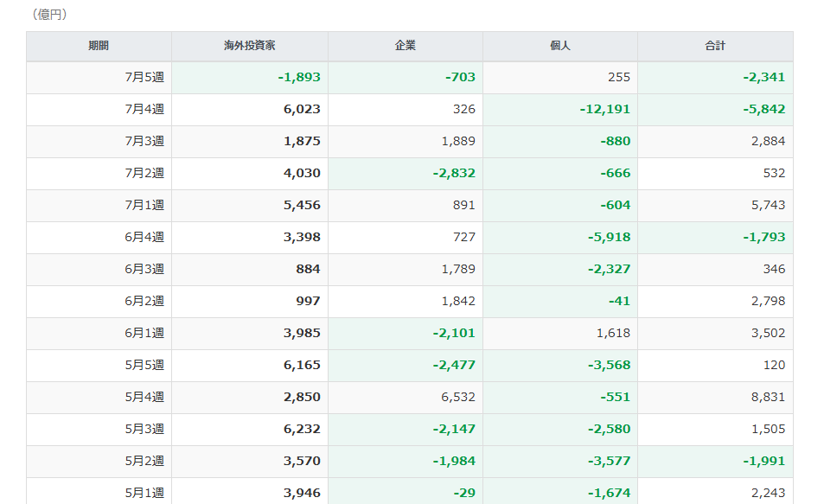The image size is (824, 504).
Task: Select the 5月2週 row label
Action: (x=144, y=462)
